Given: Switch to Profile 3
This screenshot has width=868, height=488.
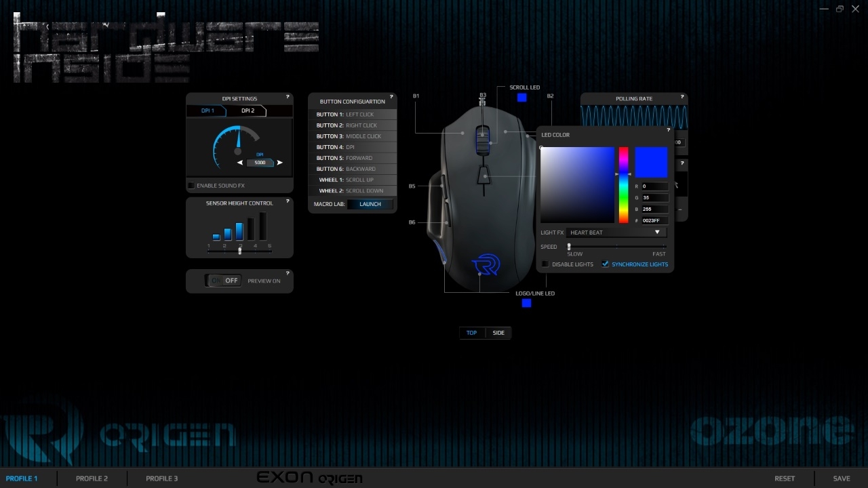Looking at the screenshot, I should [x=161, y=479].
